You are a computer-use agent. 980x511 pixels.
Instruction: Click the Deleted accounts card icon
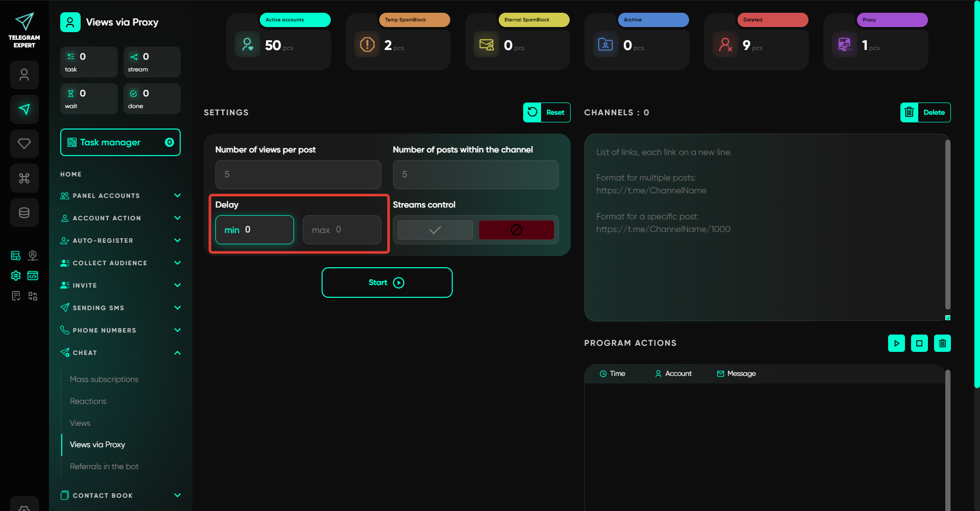click(x=725, y=45)
